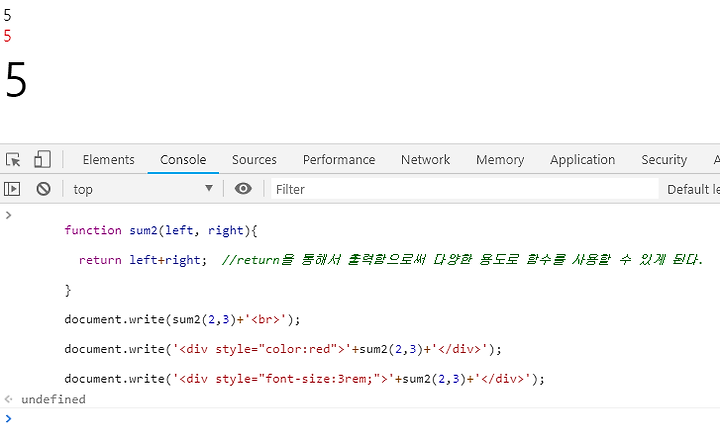Show the console sidebar panel icon

coord(12,189)
